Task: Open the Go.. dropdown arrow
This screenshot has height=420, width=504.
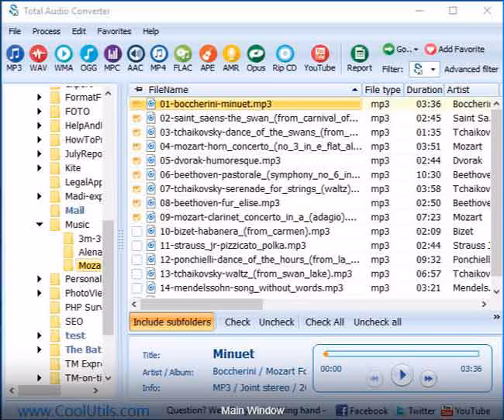Action: point(416,50)
